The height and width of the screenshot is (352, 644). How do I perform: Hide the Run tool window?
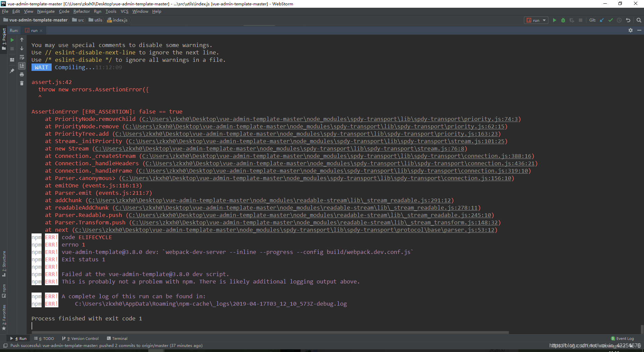[x=639, y=30]
